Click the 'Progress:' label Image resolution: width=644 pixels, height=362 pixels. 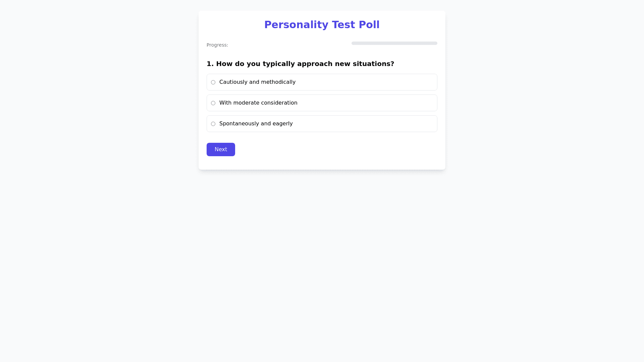pyautogui.click(x=217, y=45)
